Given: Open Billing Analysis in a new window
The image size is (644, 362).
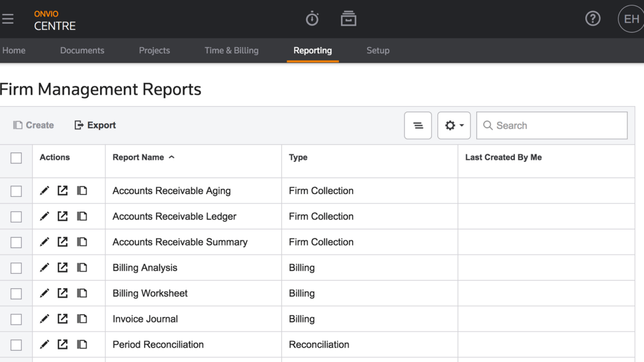Looking at the screenshot, I should pyautogui.click(x=62, y=268).
